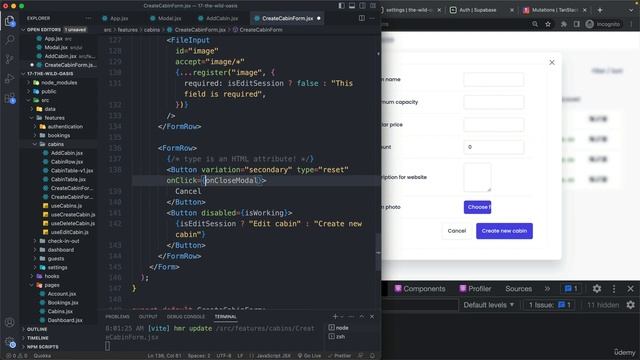Open browser Extensions puzzle icon
640x360 pixels.
point(564,24)
